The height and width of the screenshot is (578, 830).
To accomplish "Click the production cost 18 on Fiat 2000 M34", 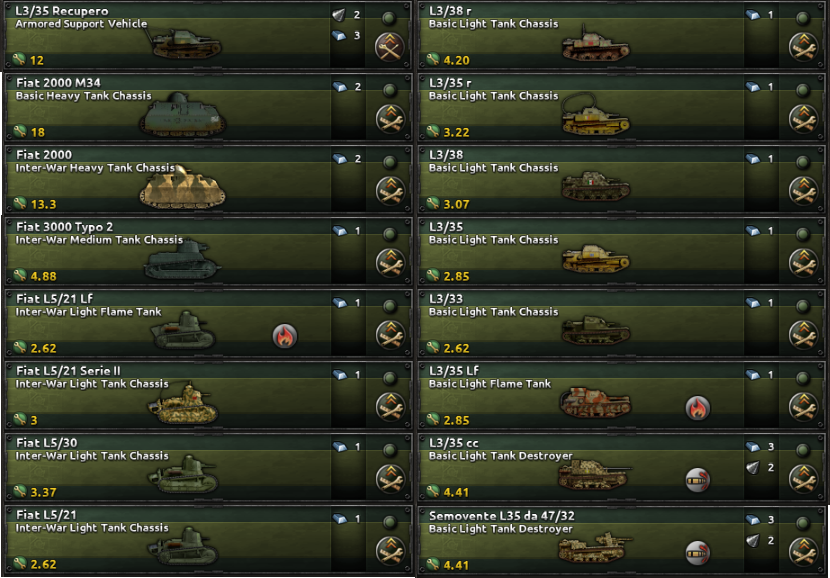I will tap(38, 132).
